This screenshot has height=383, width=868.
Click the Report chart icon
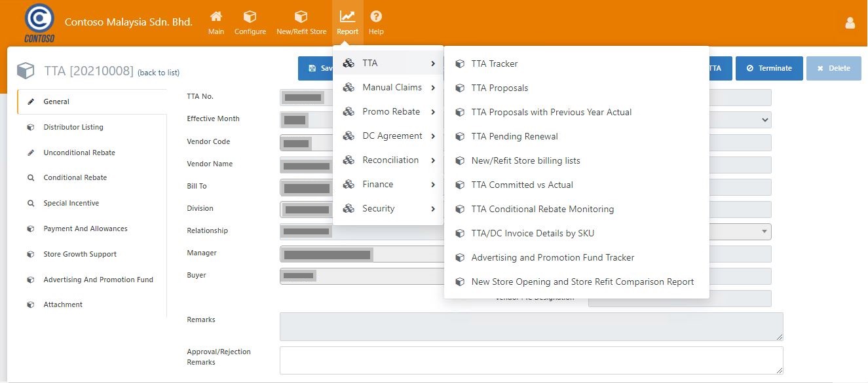coord(347,17)
